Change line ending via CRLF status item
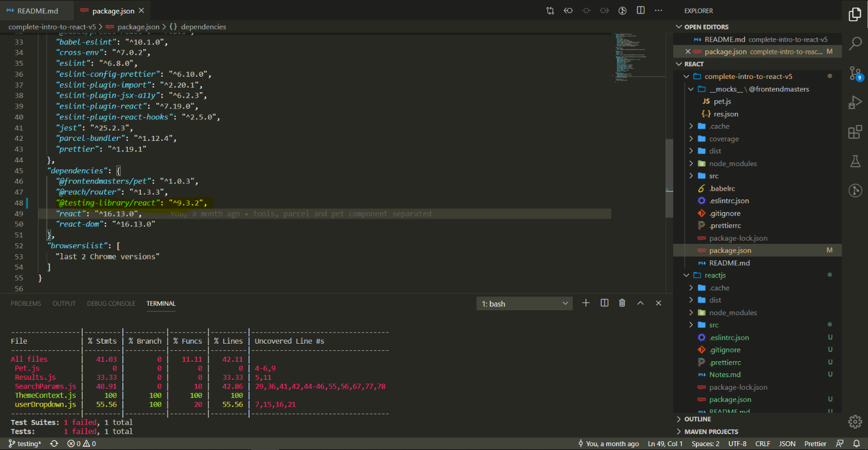This screenshot has width=868, height=450. (x=763, y=444)
